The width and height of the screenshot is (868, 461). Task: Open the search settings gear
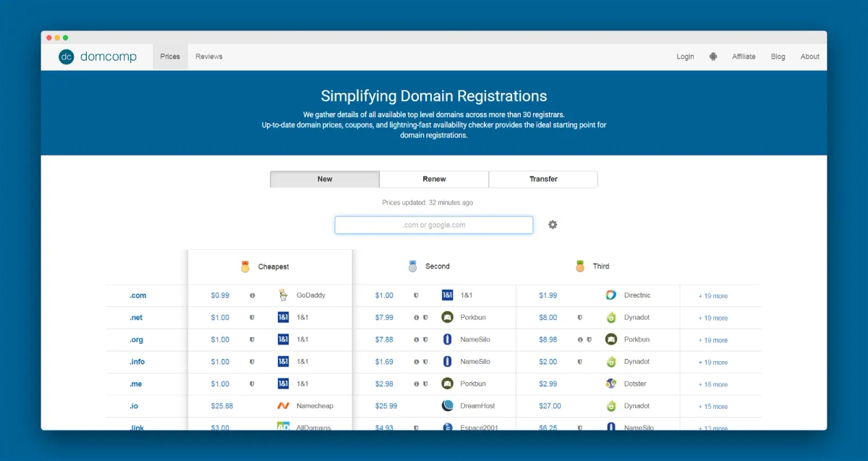553,224
